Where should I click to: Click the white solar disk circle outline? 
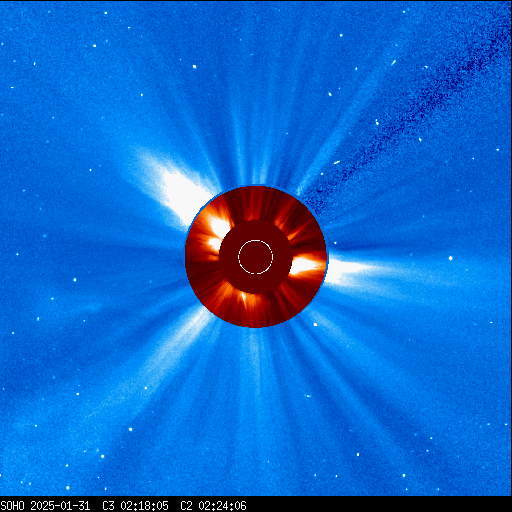point(256,257)
